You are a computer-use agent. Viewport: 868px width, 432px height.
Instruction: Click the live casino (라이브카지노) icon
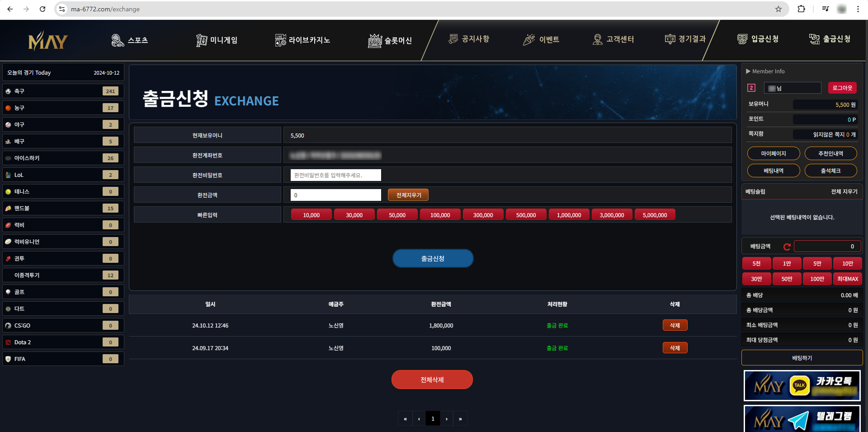[281, 40]
